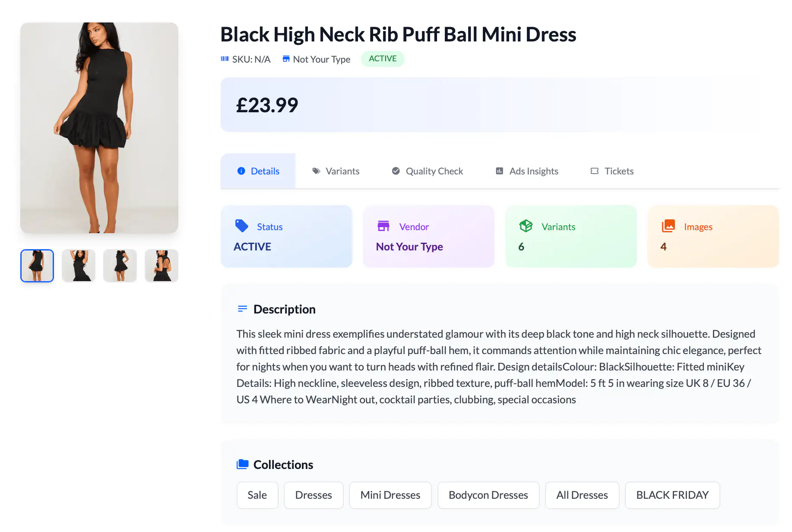Click the blue tag icon in Status card
The width and height of the screenshot is (792, 532).
point(242,226)
